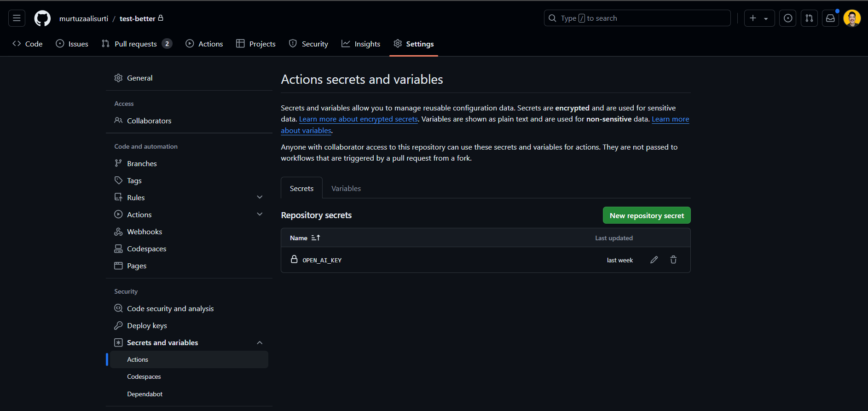Click the OPEN_AI_KEY secret name

tap(322, 260)
